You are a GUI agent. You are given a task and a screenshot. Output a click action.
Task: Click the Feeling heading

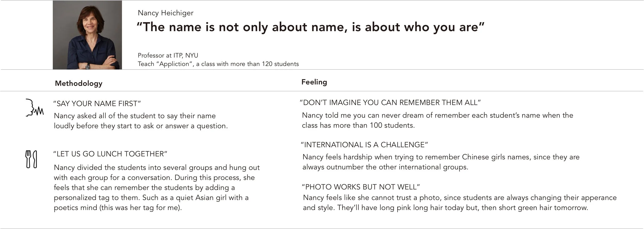point(314,82)
